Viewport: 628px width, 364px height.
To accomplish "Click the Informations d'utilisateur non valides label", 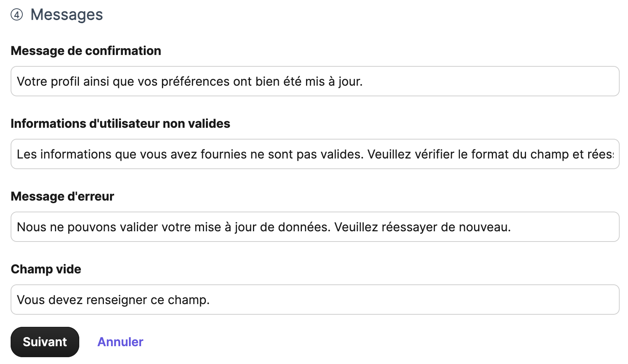I will [121, 123].
